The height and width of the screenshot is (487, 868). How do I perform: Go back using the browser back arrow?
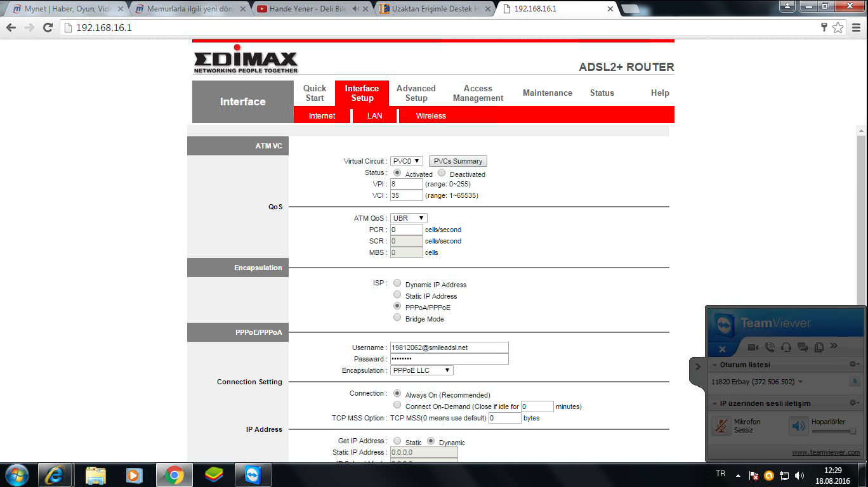[x=11, y=28]
